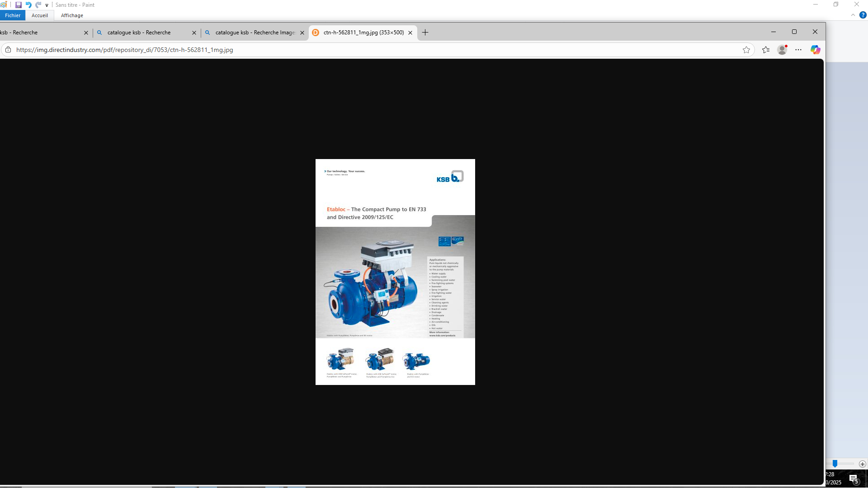
Task: Click the Redo arrow in Paint's title bar
Action: coord(38,5)
